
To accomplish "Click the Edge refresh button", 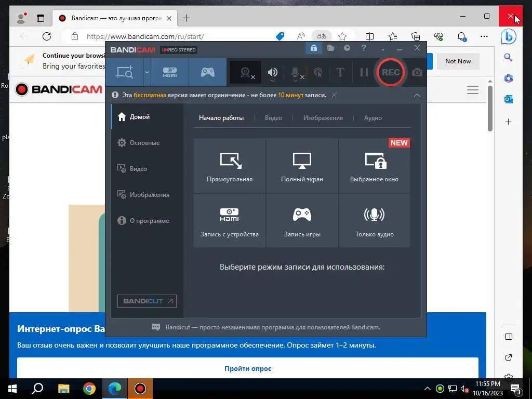I will click(x=47, y=36).
